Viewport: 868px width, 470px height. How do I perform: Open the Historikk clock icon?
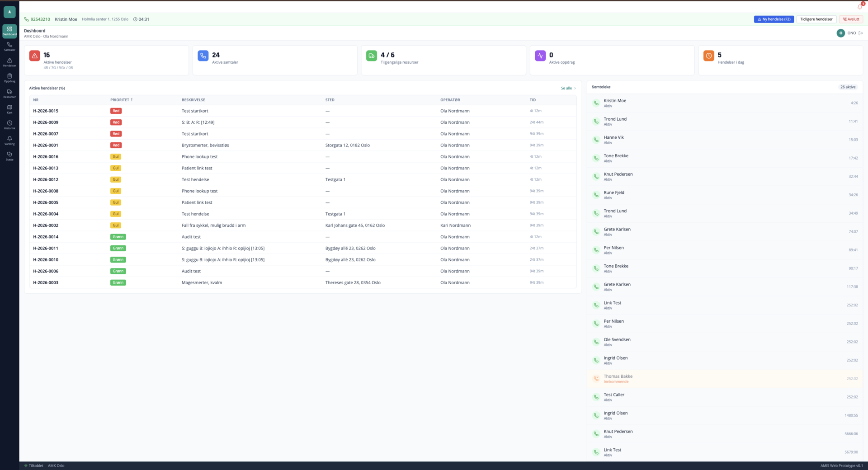[x=9, y=125]
